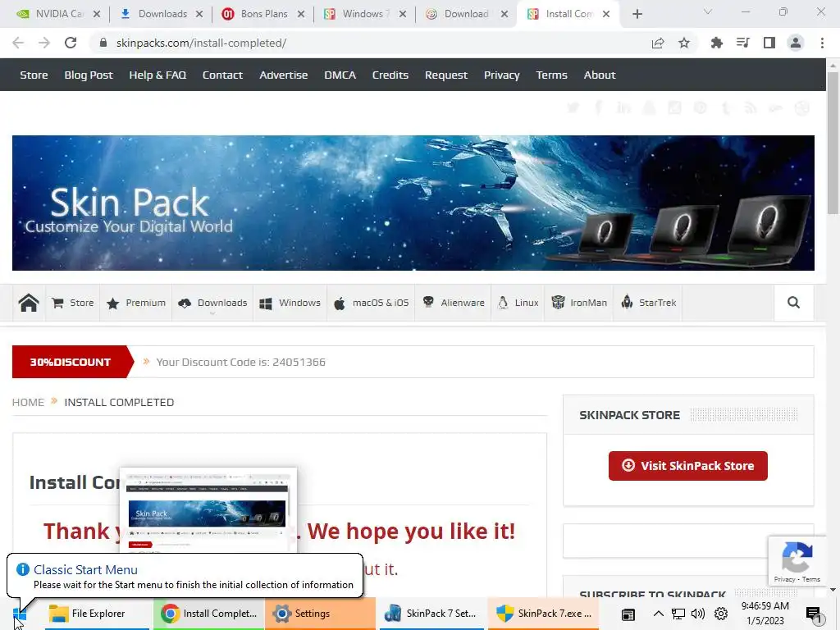Click the Chrome window preview thumbnail
The image size is (840, 630).
pos(208,511)
